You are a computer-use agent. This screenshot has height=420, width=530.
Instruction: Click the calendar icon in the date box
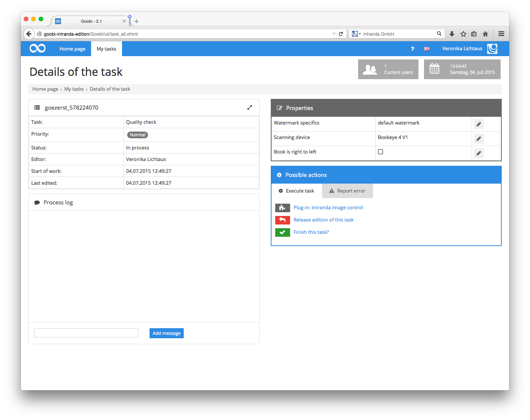tap(434, 69)
